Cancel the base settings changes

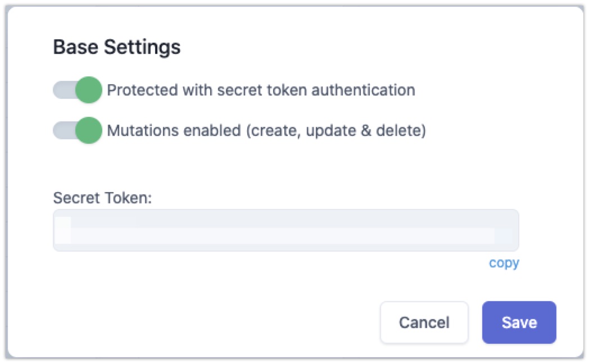(424, 322)
